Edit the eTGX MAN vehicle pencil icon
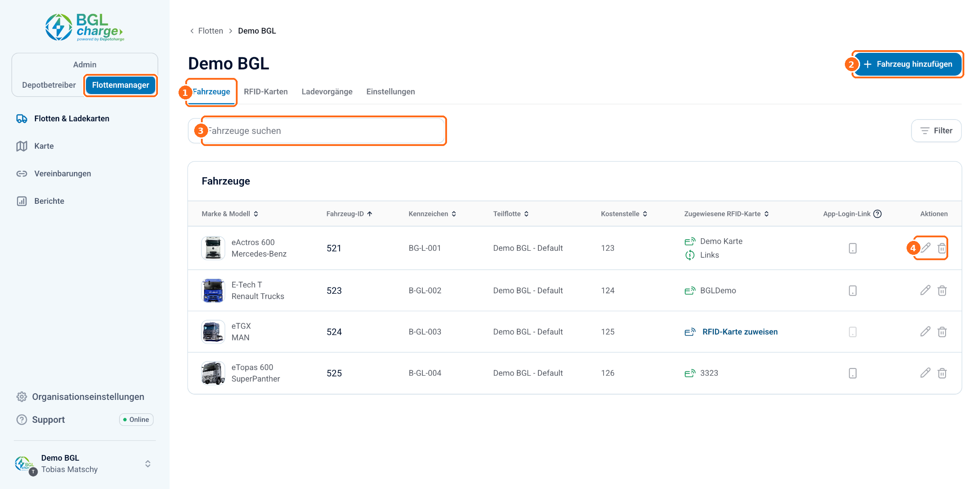This screenshot has width=980, height=489. click(x=925, y=331)
